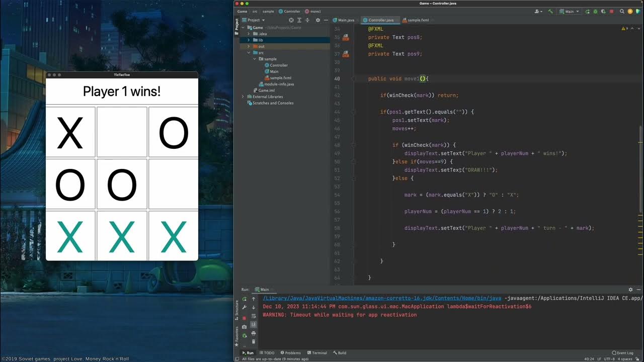Stop process in Run panel
The width and height of the screenshot is (644, 362).
pos(245,318)
